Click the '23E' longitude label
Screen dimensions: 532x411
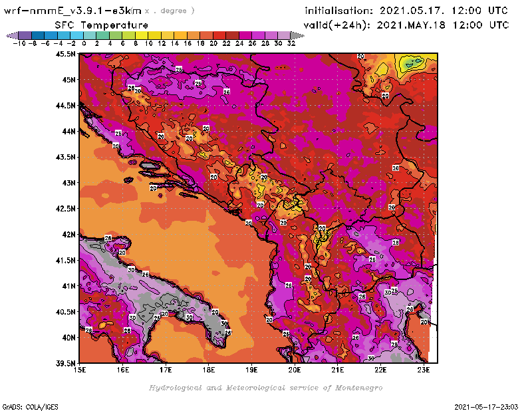(x=424, y=370)
